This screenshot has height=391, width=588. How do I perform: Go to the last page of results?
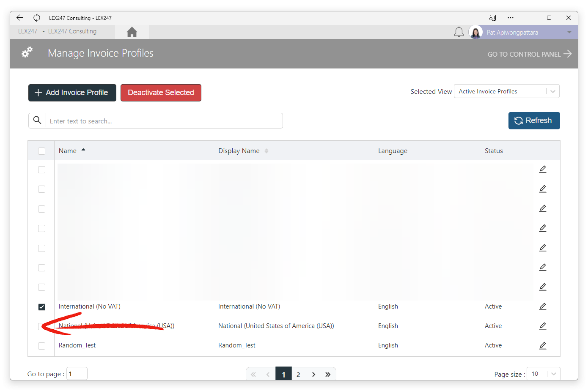(328, 375)
